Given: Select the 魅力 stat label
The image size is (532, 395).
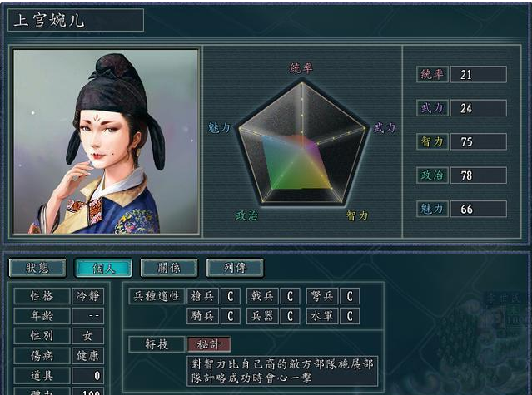Looking at the screenshot, I should point(432,209).
